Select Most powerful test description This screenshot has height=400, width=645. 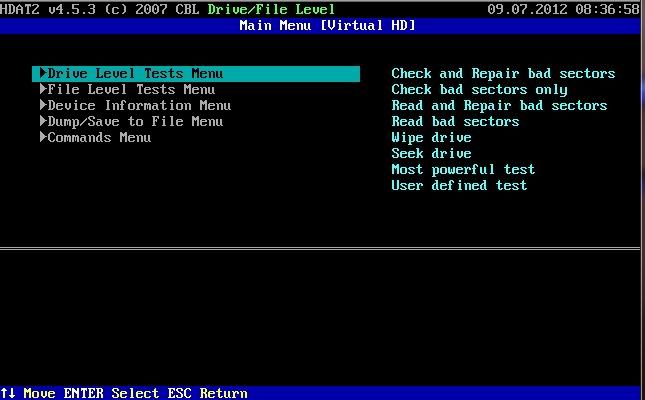pos(463,170)
